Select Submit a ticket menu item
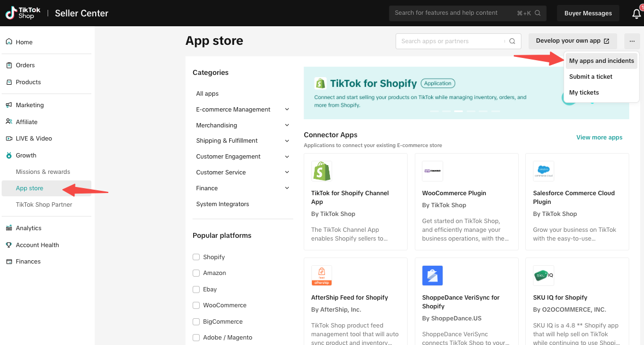 (x=601, y=77)
